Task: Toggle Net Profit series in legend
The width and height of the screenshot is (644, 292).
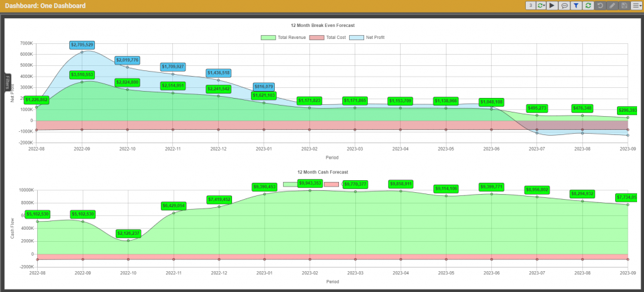Action: [370, 38]
